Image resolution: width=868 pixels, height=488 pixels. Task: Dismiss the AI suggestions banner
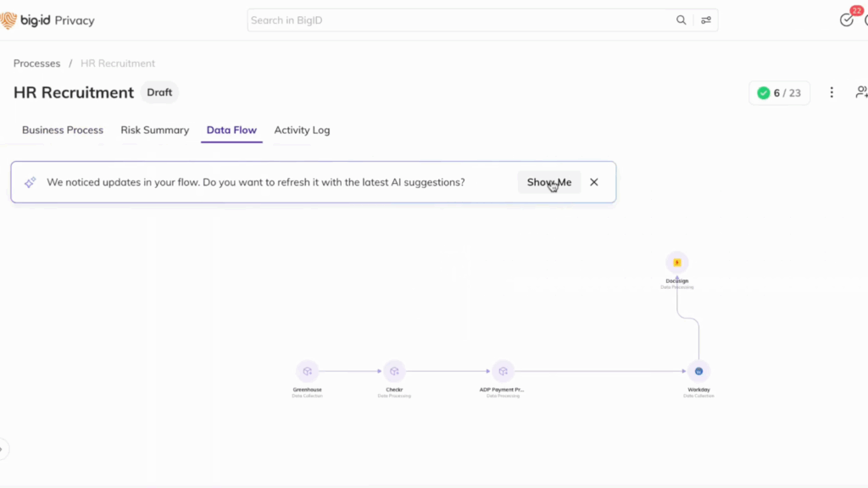pyautogui.click(x=594, y=182)
